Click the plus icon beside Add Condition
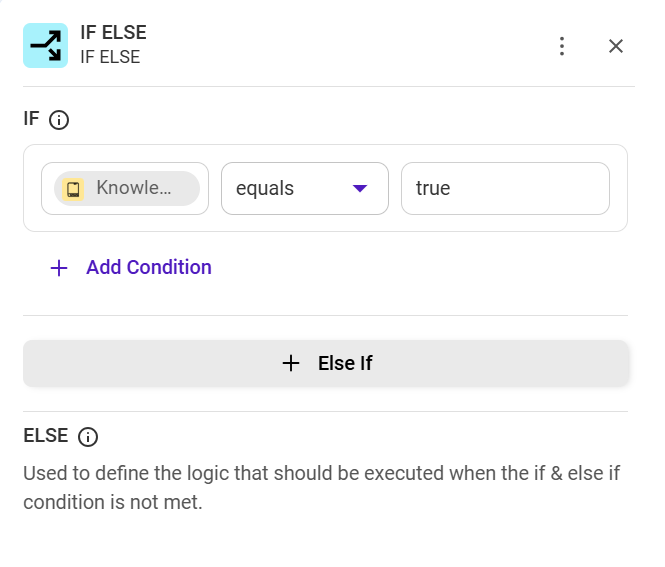The height and width of the screenshot is (567, 665). click(59, 268)
